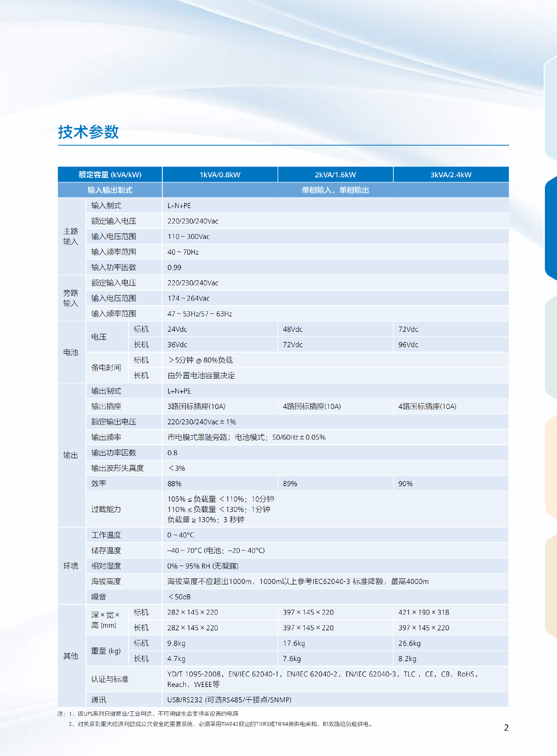Image resolution: width=557 pixels, height=756 pixels.
Task: Select the 输出 section label
Action: coord(71,454)
